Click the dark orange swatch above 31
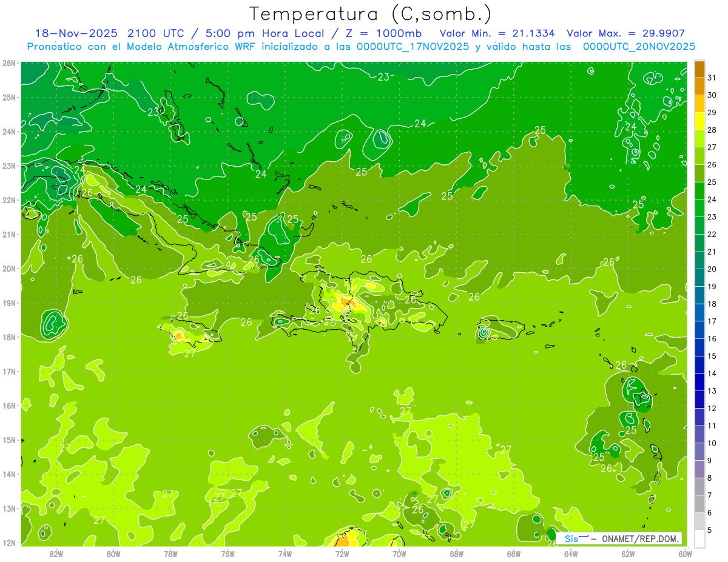The height and width of the screenshot is (562, 728). click(x=699, y=69)
